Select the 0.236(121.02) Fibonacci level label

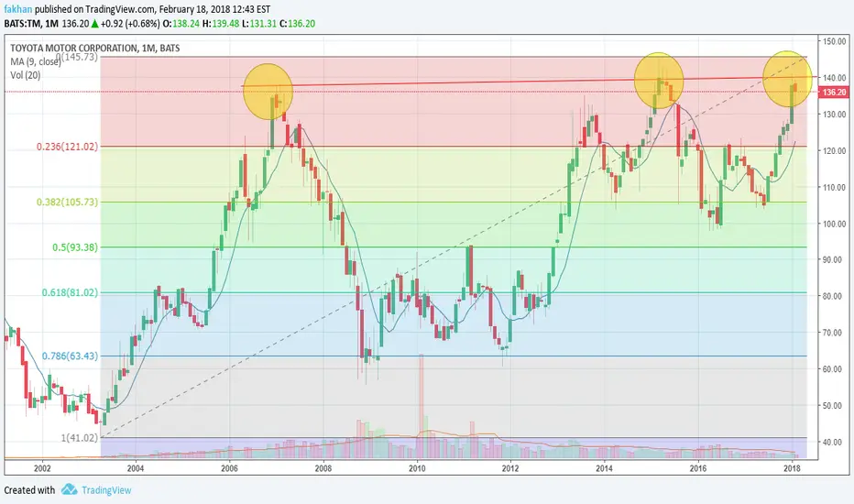coord(68,147)
